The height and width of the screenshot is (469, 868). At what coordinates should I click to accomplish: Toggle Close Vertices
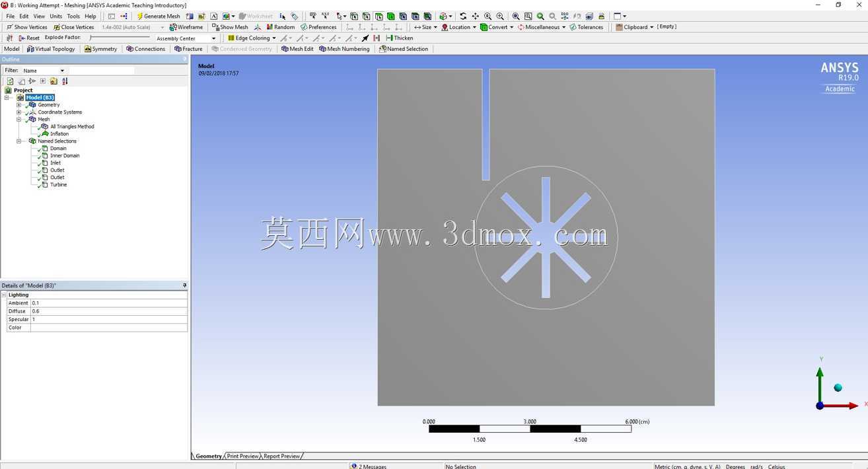73,27
